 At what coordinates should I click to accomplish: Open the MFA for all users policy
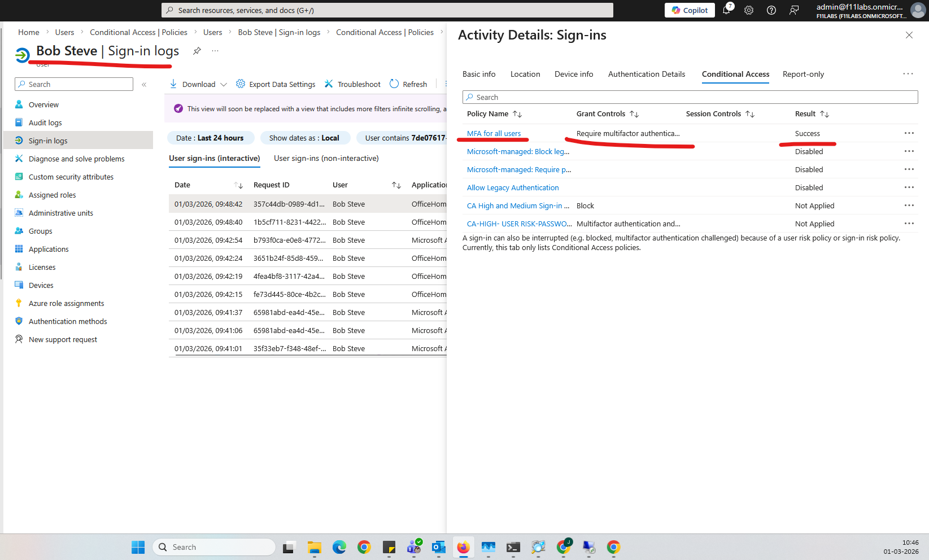pyautogui.click(x=494, y=134)
